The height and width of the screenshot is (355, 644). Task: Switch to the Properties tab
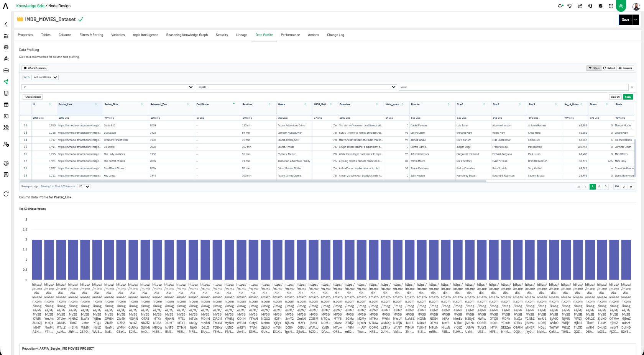coord(25,35)
